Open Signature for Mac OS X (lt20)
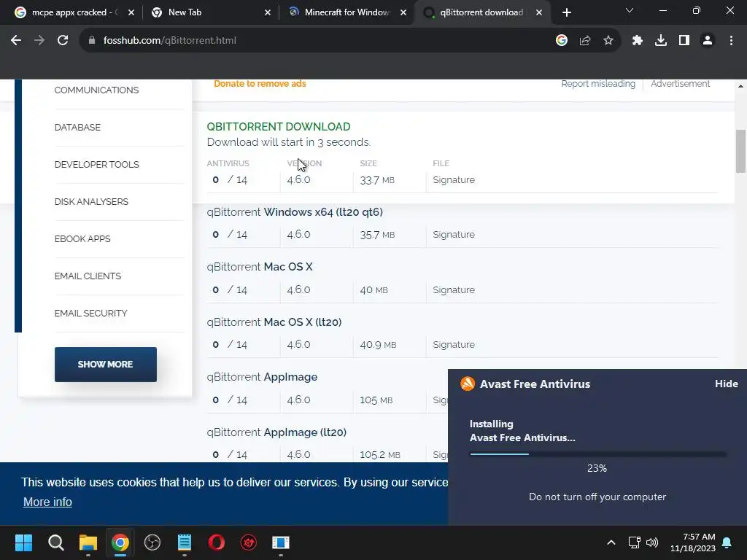 [454, 345]
